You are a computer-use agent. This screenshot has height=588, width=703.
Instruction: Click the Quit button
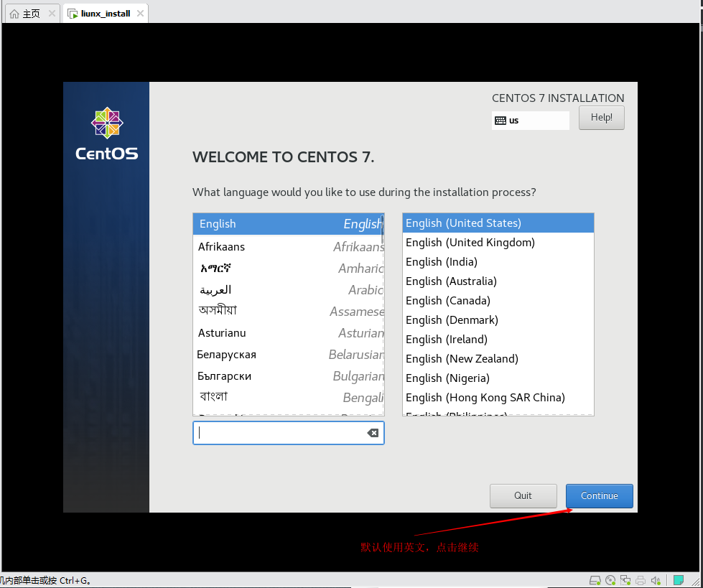point(523,496)
